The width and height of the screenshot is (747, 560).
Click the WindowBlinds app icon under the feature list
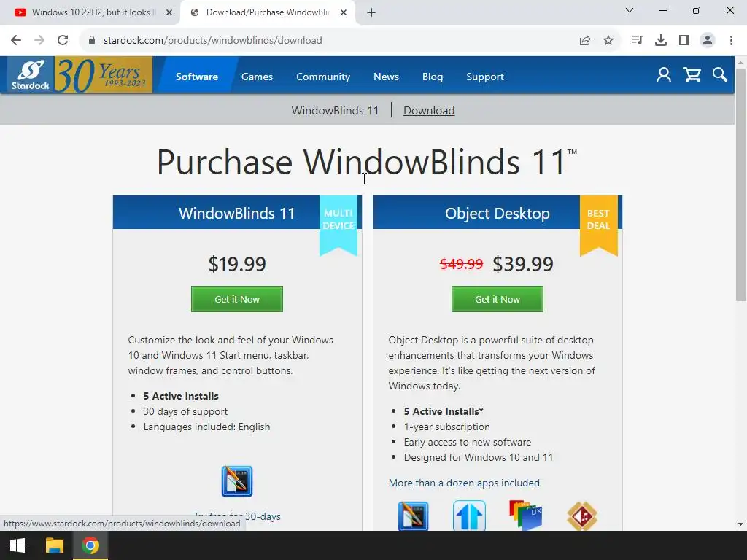[x=237, y=481]
